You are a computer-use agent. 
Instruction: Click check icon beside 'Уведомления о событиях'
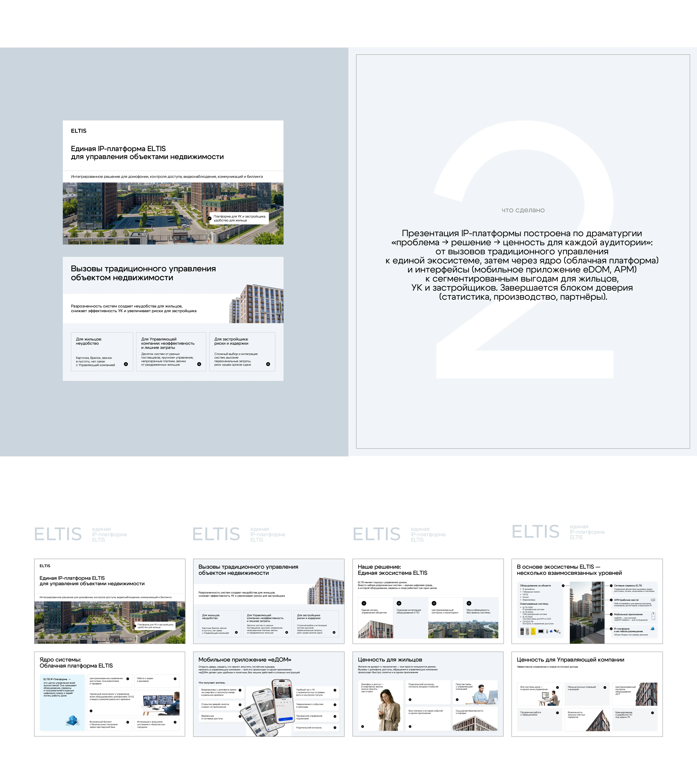(335, 705)
